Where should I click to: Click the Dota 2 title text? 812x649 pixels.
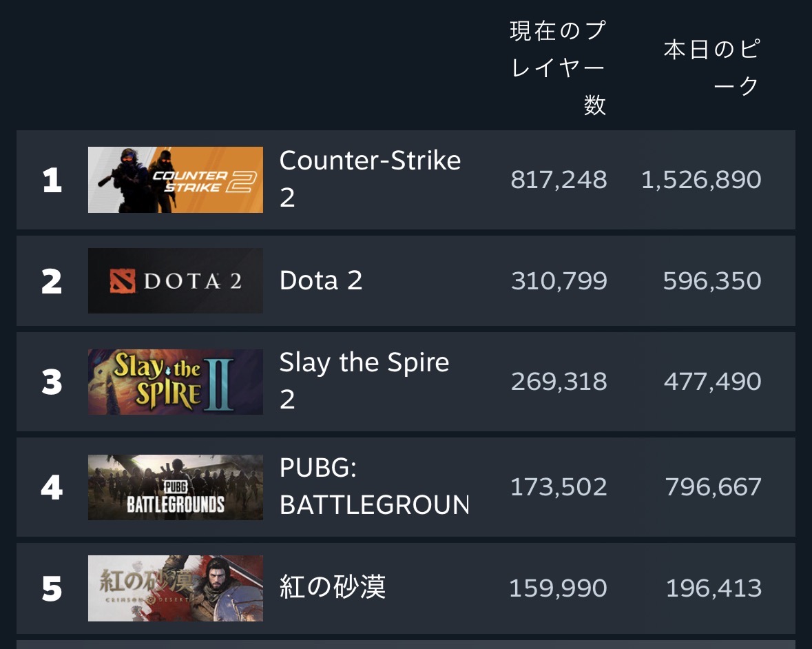pos(321,281)
